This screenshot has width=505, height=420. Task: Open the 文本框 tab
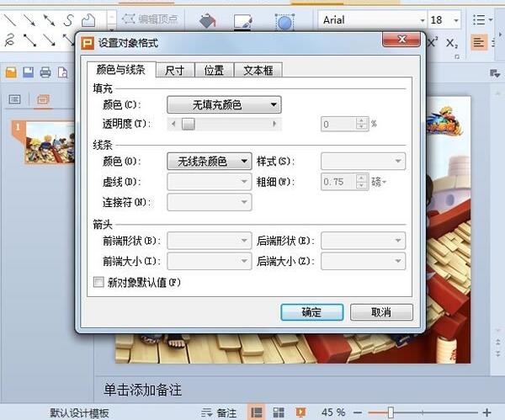(258, 70)
